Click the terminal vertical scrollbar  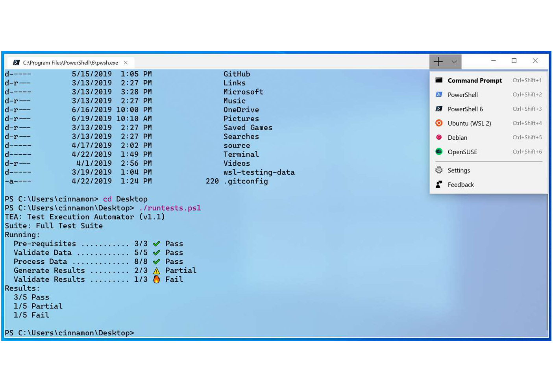(547, 262)
